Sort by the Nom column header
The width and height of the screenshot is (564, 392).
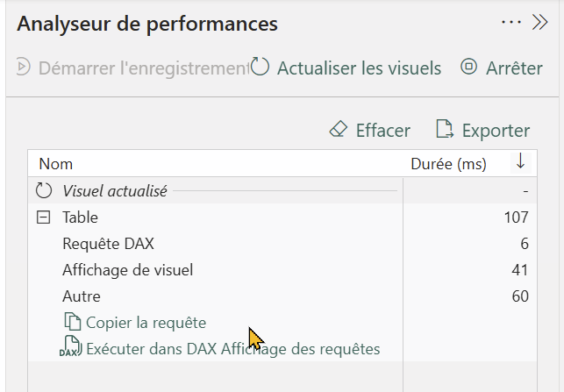56,164
